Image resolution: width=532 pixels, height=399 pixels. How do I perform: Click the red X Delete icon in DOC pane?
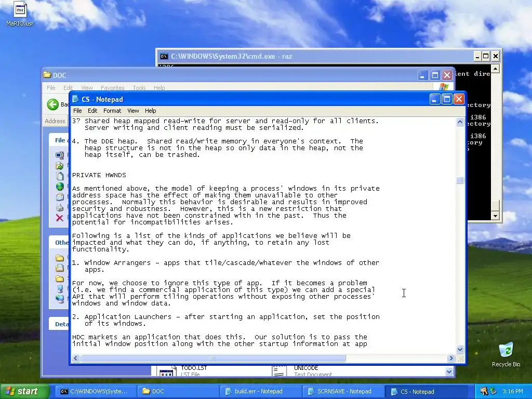click(x=60, y=218)
